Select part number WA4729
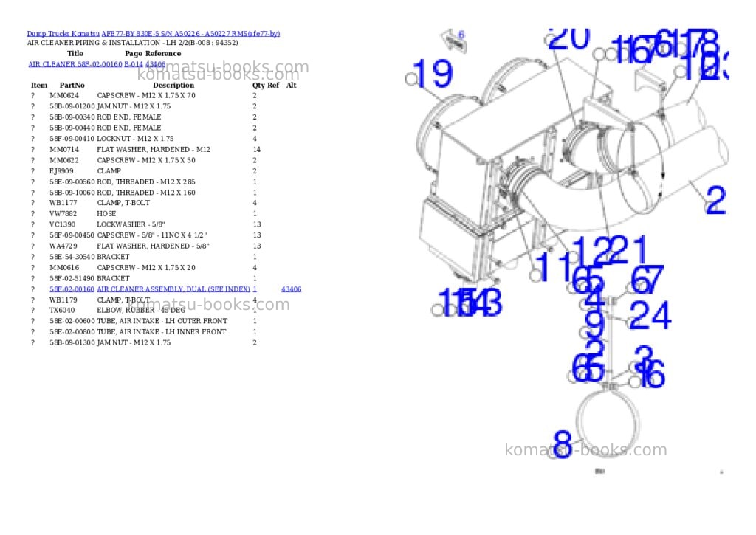This screenshot has height=535, width=756. 63,246
